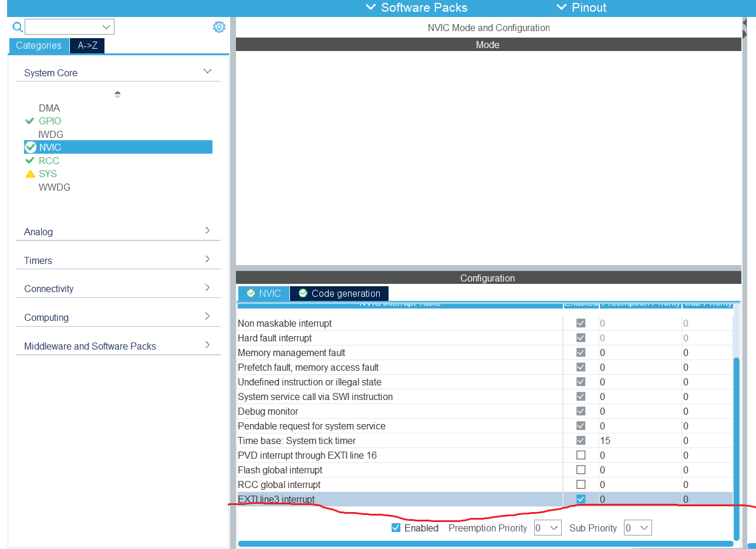Viewport: 756px width, 549px height.
Task: Click the check icon on Code generation tab
Action: coord(302,293)
